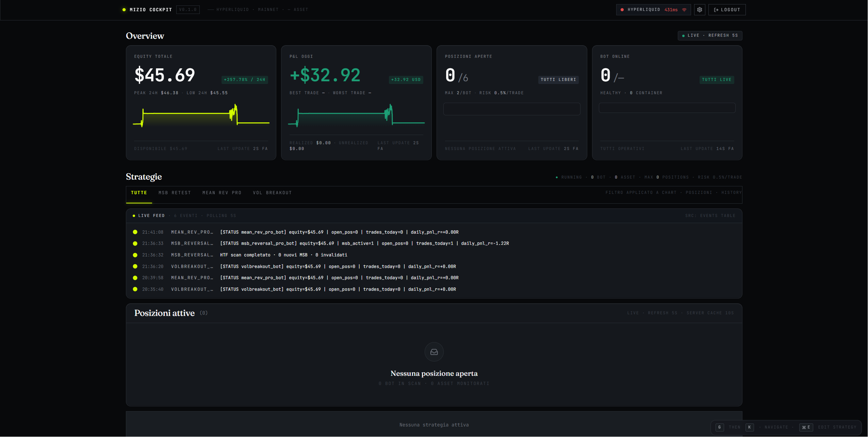This screenshot has height=437, width=868.
Task: Click the status dot for the 20:39:58 event
Action: (x=135, y=278)
